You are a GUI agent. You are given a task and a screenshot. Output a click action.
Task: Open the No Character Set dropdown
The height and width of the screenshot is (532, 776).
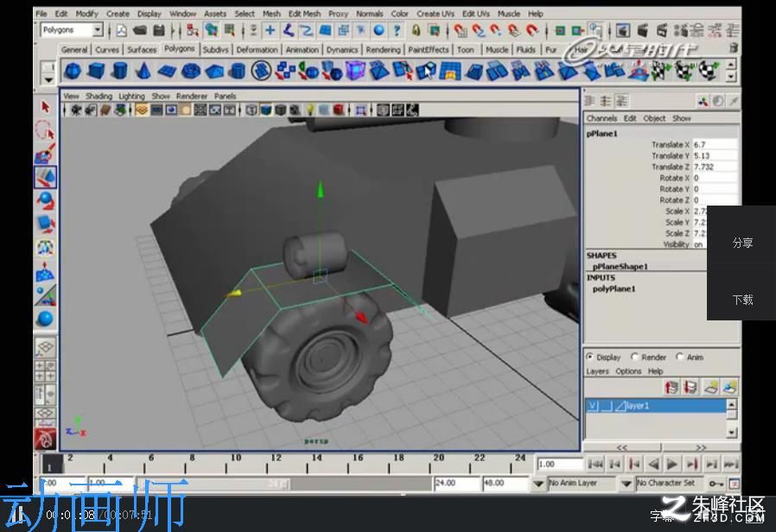(626, 483)
